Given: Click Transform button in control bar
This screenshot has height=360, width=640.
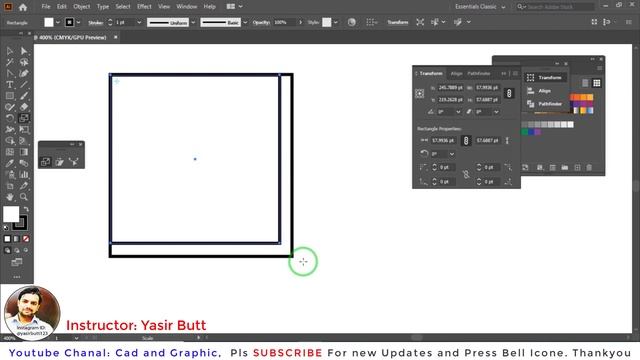Looking at the screenshot, I should point(398,22).
